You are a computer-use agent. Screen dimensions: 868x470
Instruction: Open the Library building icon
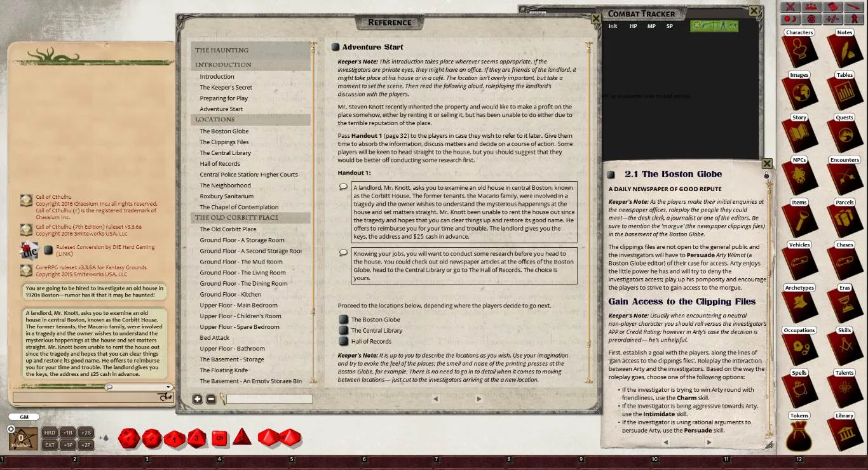coord(844,432)
